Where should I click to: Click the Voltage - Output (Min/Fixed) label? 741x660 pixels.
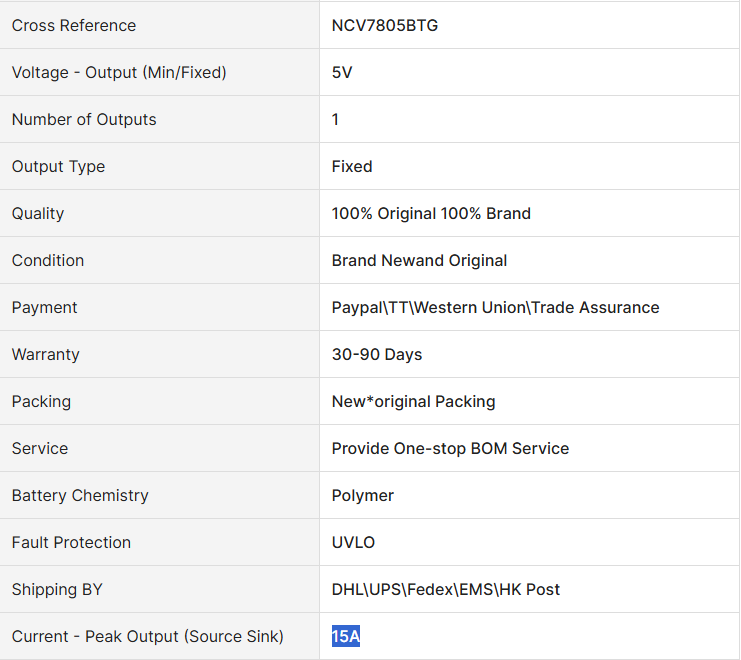pos(119,72)
